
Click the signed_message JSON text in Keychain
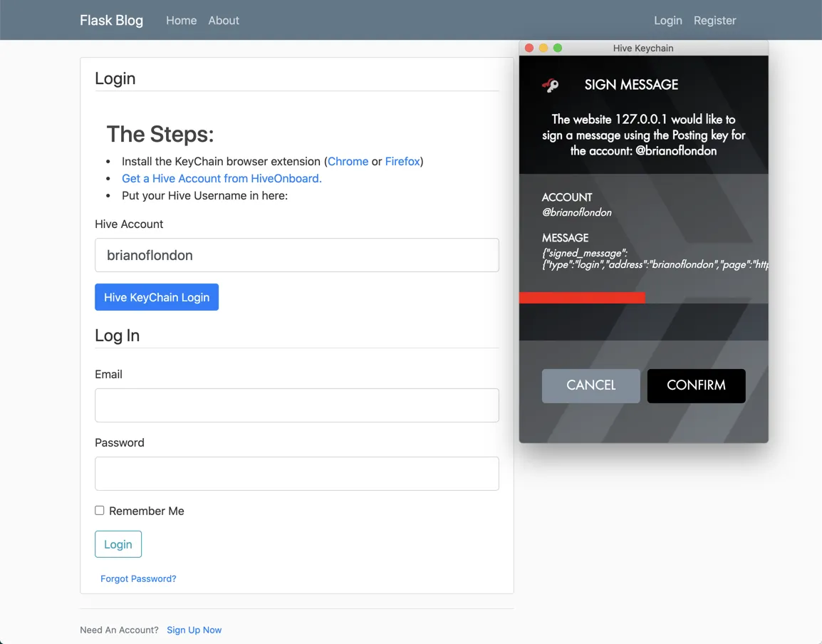click(655, 259)
